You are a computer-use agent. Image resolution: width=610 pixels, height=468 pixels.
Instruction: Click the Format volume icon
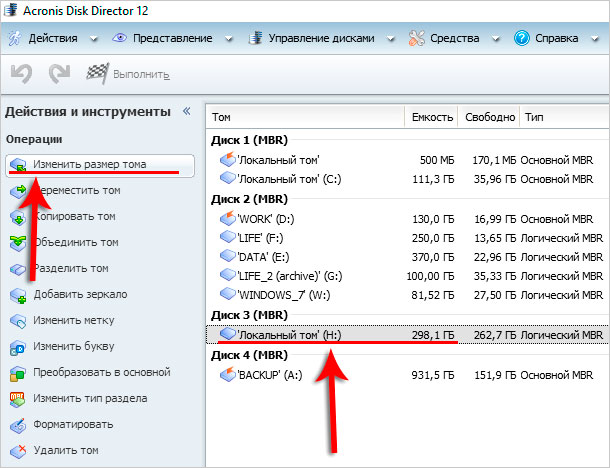pyautogui.click(x=18, y=425)
